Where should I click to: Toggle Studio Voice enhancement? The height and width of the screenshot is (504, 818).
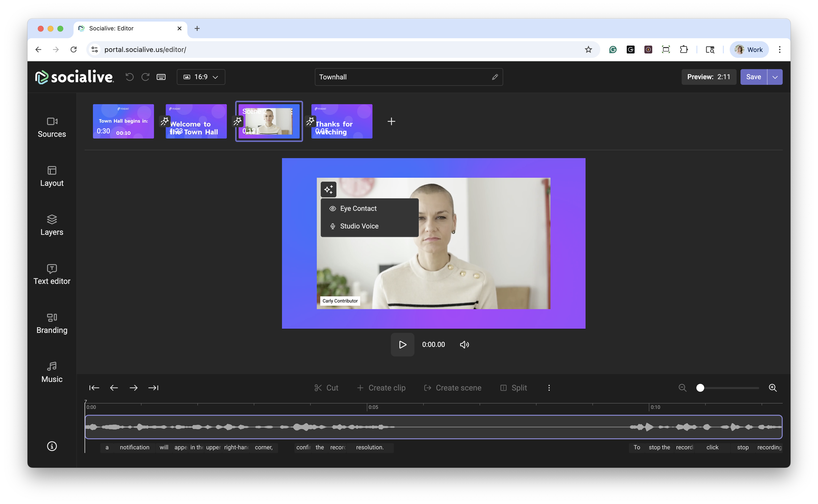pyautogui.click(x=359, y=226)
